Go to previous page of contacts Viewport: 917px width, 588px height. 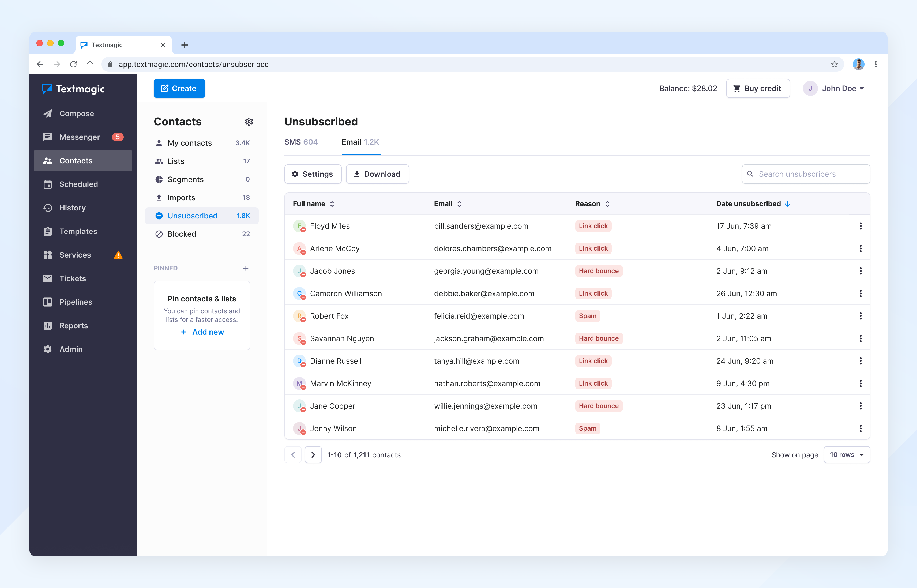(x=293, y=455)
